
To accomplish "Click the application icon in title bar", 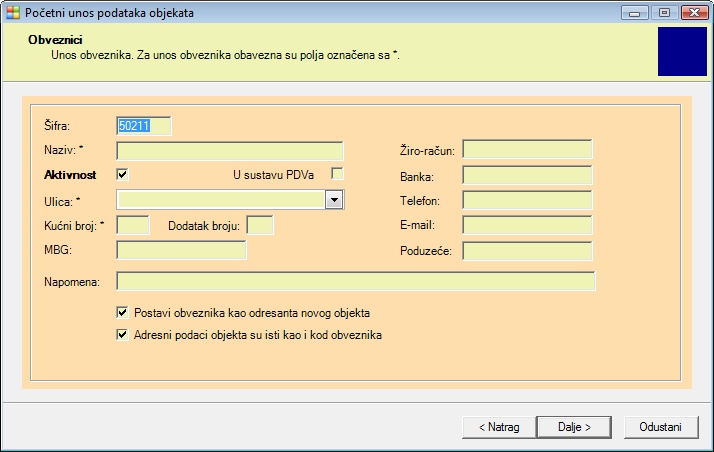I will click(x=13, y=12).
